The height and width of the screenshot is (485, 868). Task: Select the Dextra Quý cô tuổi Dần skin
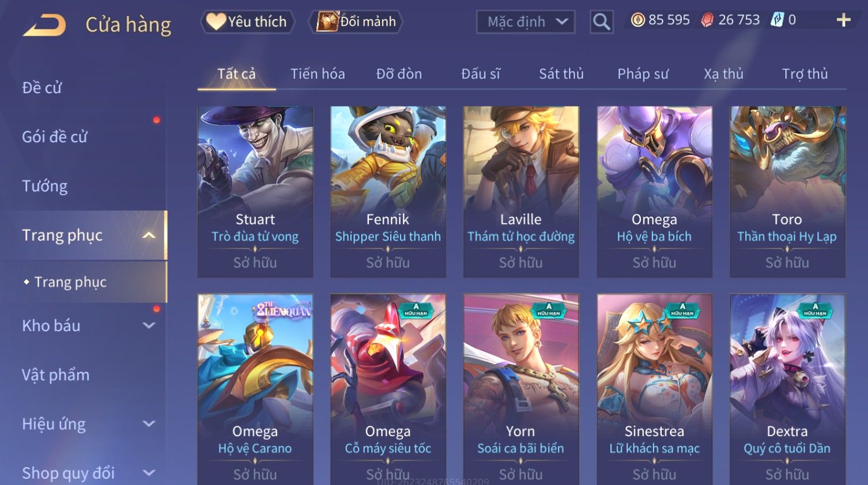(x=787, y=389)
